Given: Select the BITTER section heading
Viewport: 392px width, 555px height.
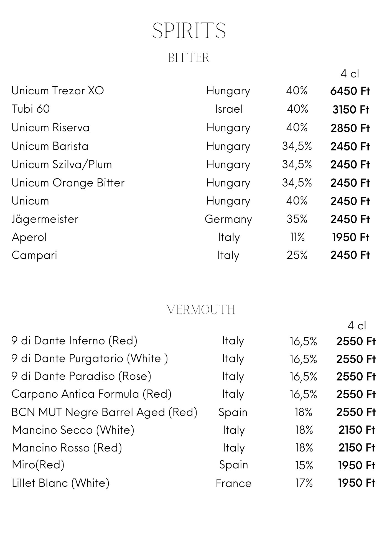Looking at the screenshot, I should [189, 58].
